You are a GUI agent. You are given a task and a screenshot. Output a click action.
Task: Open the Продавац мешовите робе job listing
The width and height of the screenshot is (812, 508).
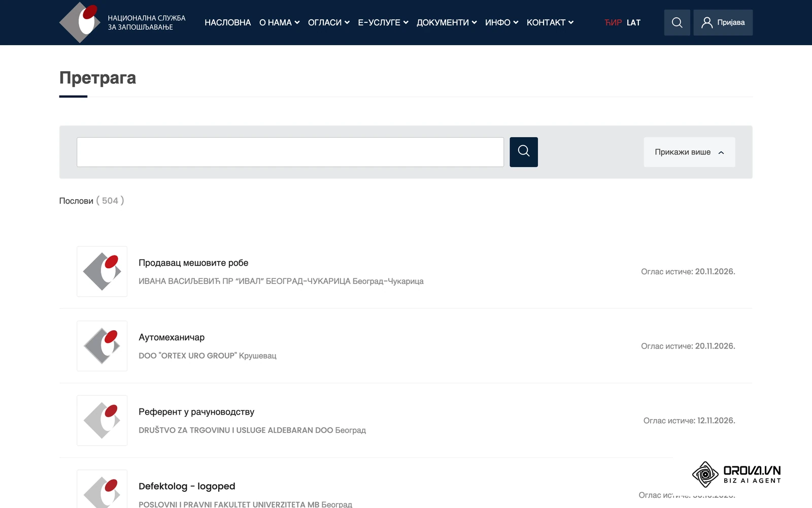point(193,263)
